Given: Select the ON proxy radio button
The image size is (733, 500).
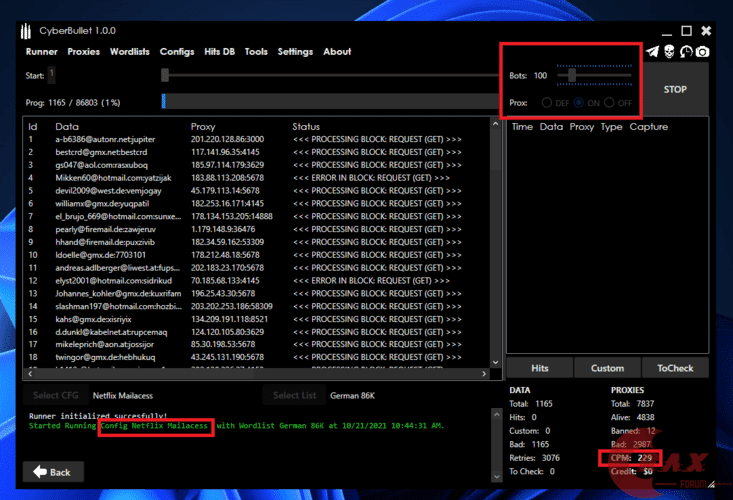Looking at the screenshot, I should (579, 103).
